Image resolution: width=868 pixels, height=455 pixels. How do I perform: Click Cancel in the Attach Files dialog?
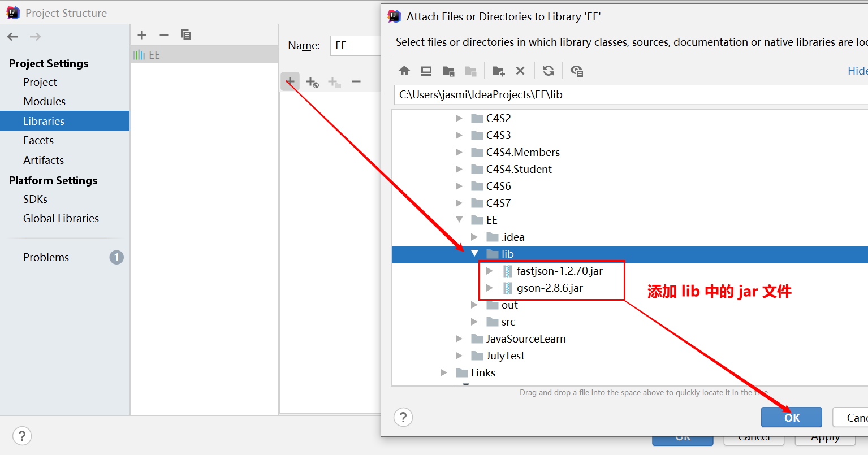coord(851,418)
